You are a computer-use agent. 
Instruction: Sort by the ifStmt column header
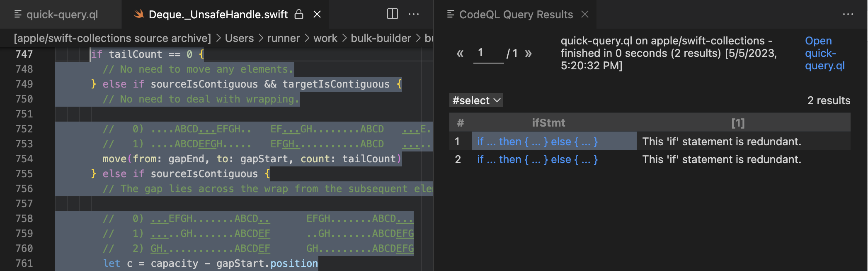[548, 123]
